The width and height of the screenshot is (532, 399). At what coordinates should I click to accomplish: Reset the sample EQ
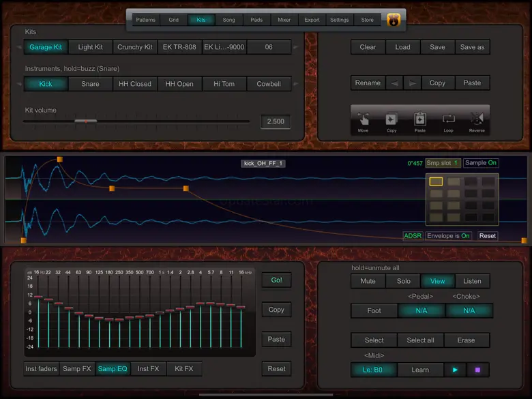click(276, 369)
